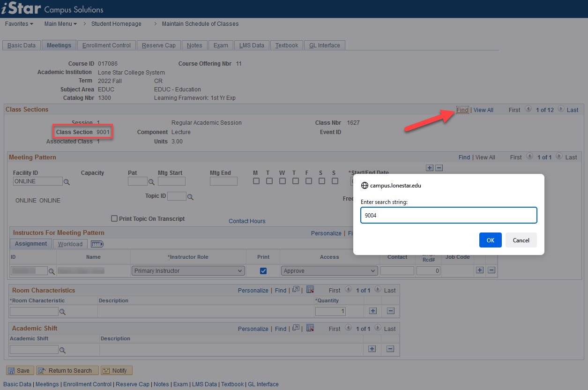Expand the Main Menu dropdown

60,24
